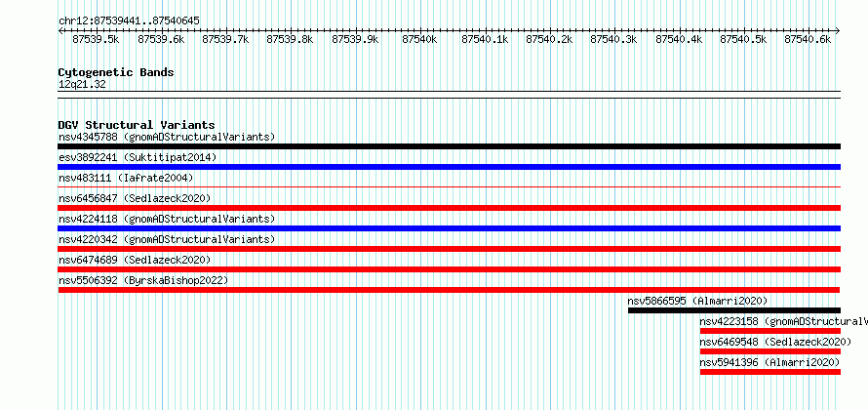Click the thin red line of nsv483111
Viewport: 868px width, 410px height.
(449, 187)
